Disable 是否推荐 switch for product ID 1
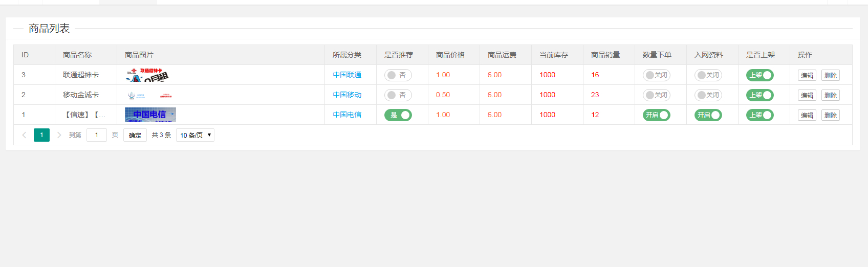The image size is (868, 267). pos(398,115)
